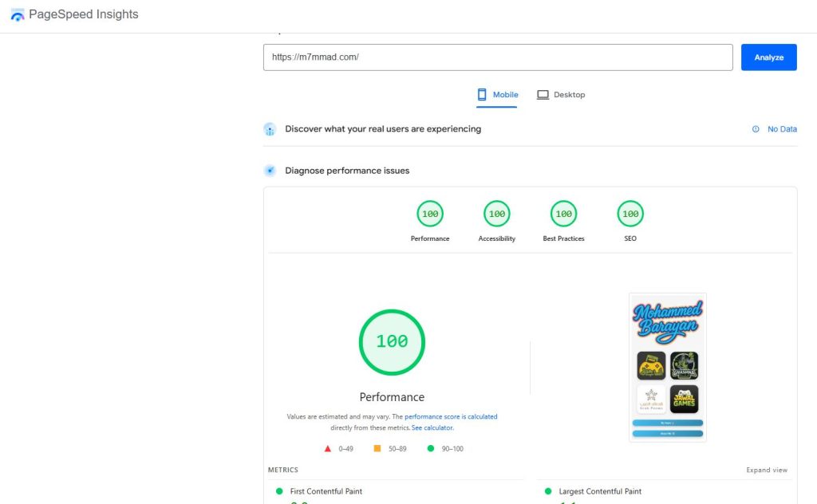Click the monitor icon in the Desktop tab
The width and height of the screenshot is (817, 504).
544,94
